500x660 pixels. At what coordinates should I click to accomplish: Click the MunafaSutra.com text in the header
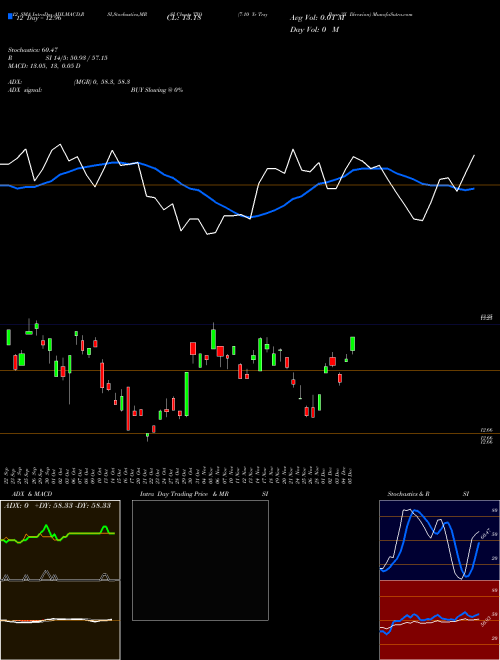coord(393,14)
